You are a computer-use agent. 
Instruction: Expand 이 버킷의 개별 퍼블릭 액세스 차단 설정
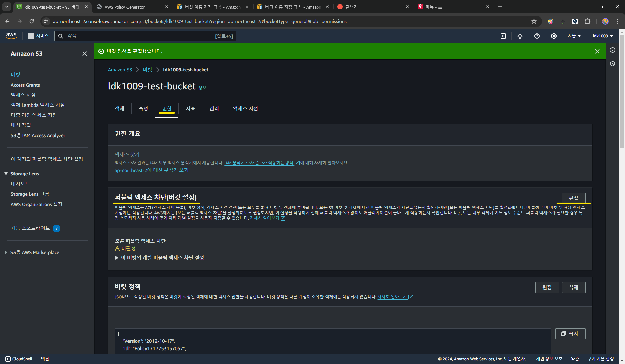[x=160, y=258]
